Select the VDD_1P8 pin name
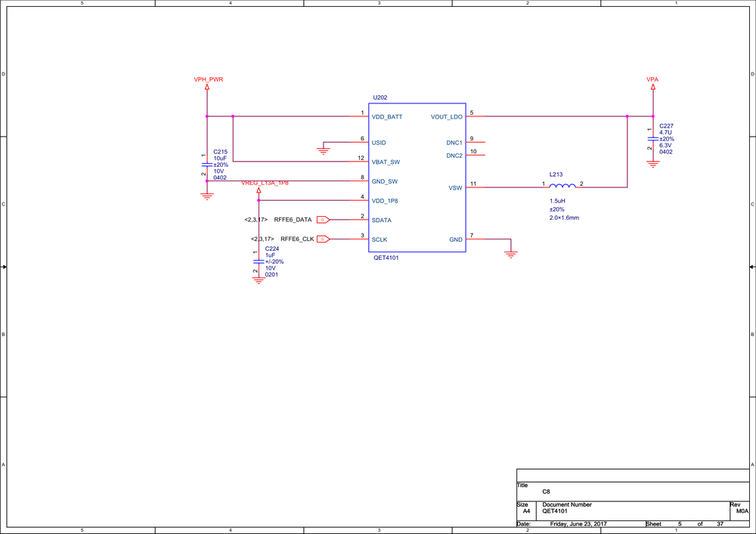The width and height of the screenshot is (756, 534). (x=385, y=201)
